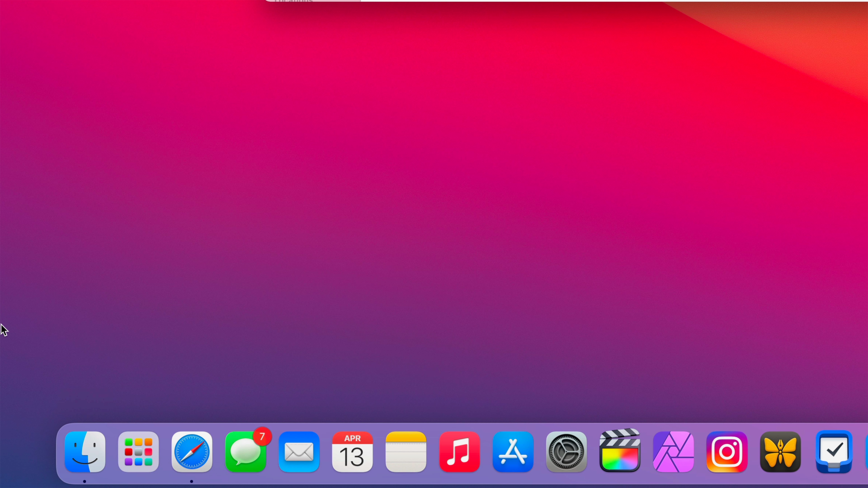
Task: Click the running-app indicator dot under Safari
Action: tap(192, 481)
